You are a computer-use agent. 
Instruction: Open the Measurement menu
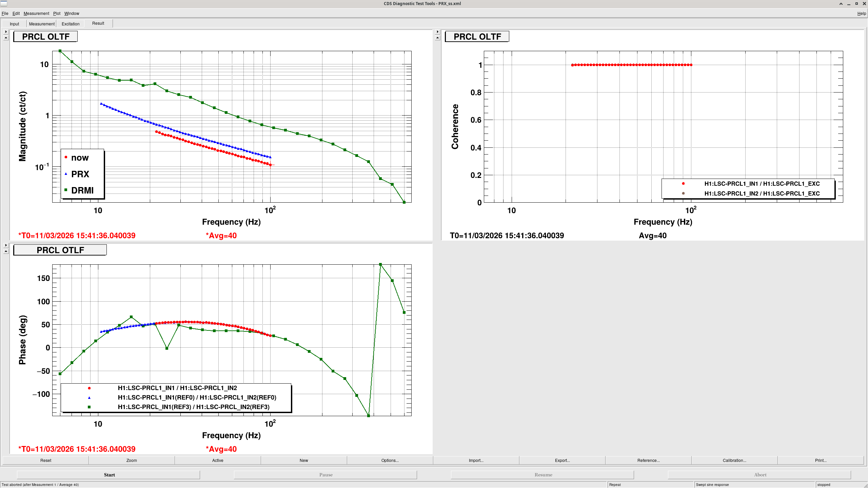[x=36, y=14]
